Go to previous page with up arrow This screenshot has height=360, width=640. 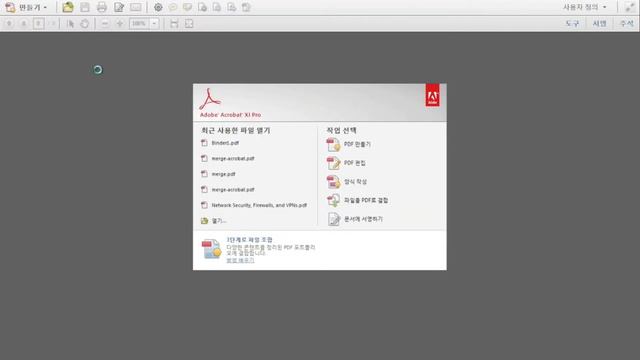pos(9,24)
